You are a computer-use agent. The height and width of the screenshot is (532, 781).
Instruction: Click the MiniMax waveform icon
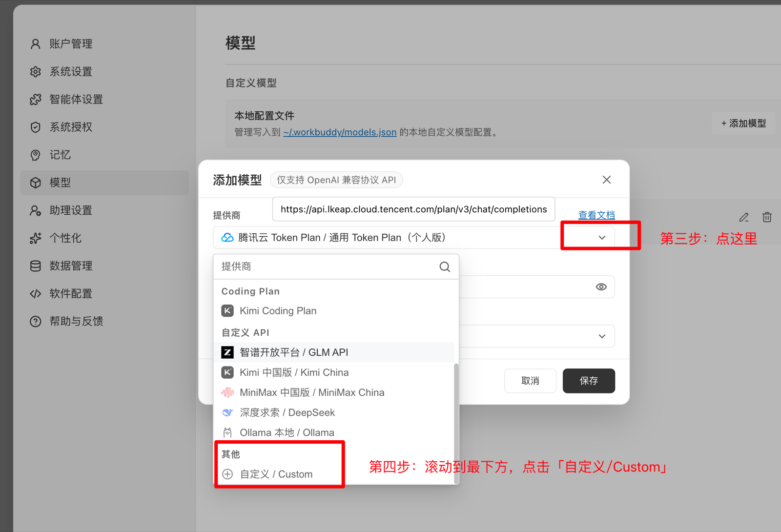click(x=227, y=392)
